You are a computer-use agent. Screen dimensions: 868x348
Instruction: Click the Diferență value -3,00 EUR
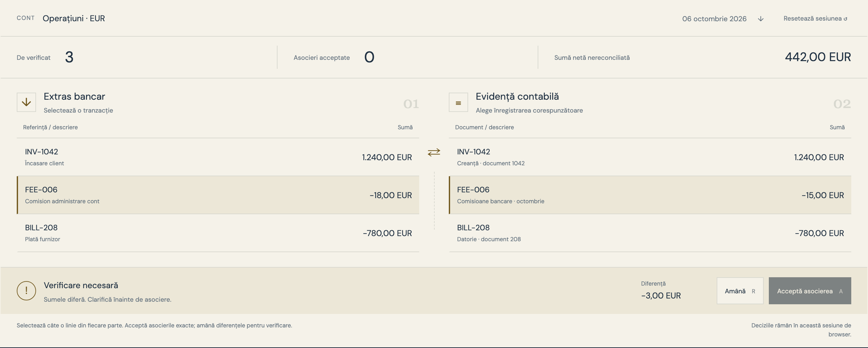[x=661, y=296]
